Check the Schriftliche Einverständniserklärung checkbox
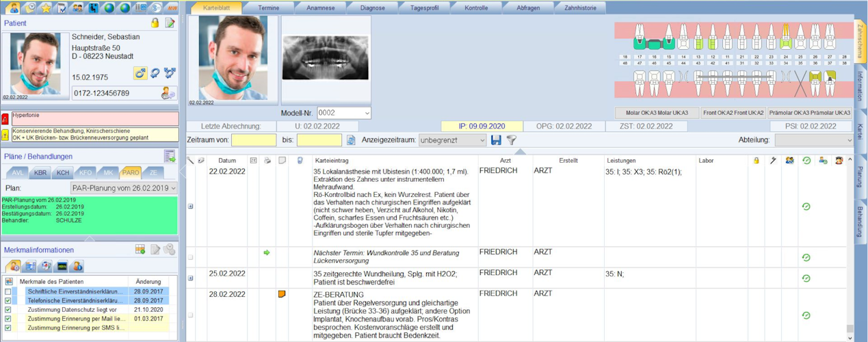The width and height of the screenshot is (868, 342). tap(8, 291)
